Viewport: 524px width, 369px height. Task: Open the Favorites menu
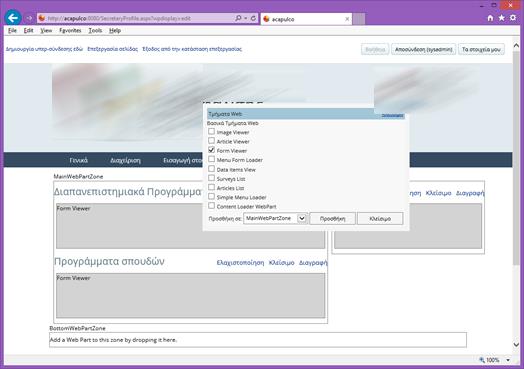70,30
